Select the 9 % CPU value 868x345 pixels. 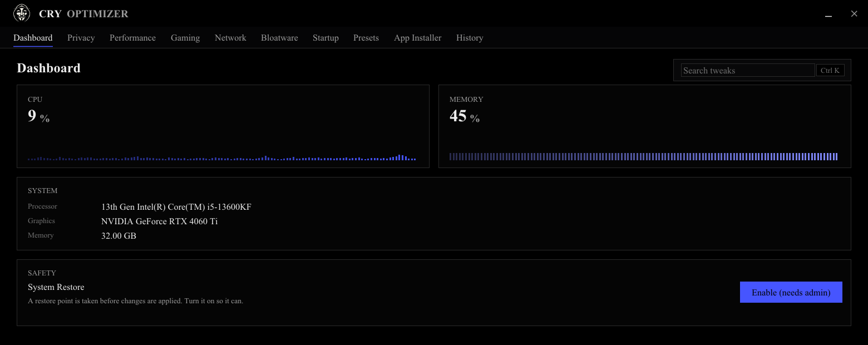point(38,116)
